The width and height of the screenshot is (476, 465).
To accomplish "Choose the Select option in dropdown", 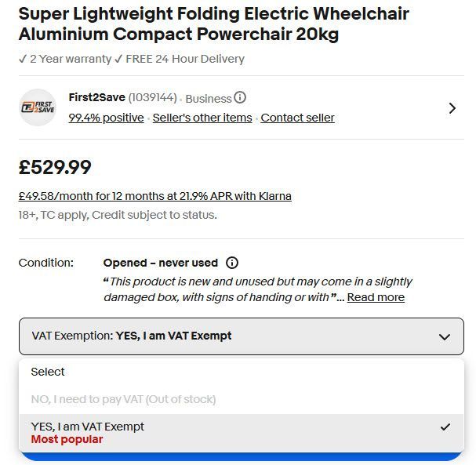I will [x=48, y=372].
